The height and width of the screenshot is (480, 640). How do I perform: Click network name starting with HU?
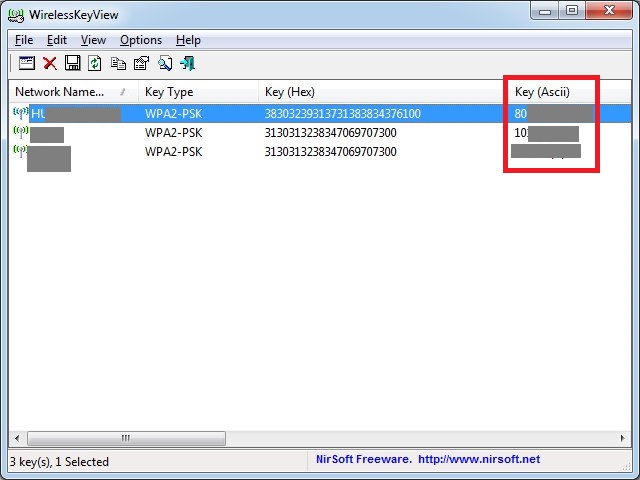(x=76, y=113)
